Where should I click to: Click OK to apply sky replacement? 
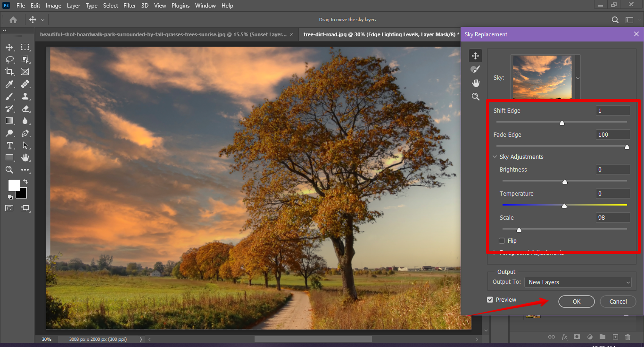577,302
